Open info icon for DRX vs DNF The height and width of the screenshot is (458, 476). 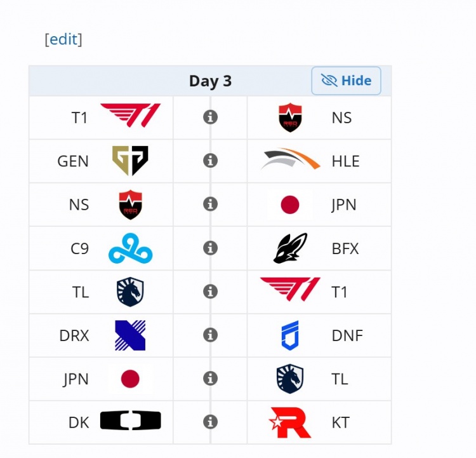point(210,335)
